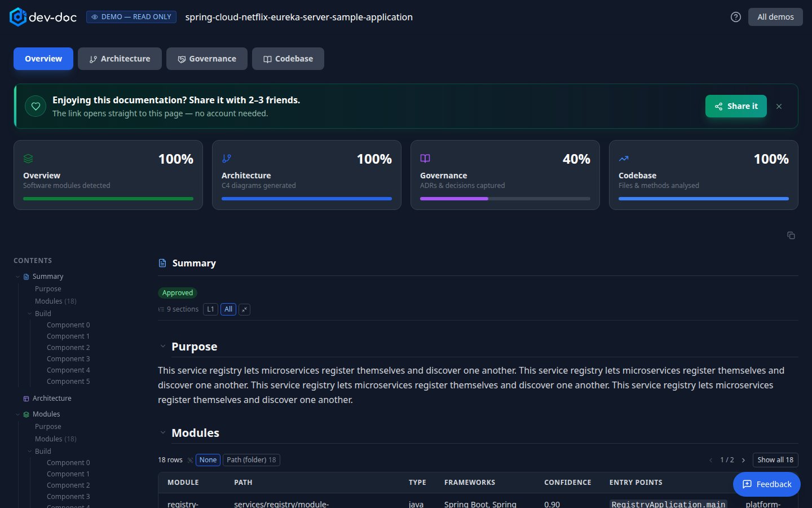Go to the next modules table page
Viewport: 812px width, 508px height.
(743, 460)
